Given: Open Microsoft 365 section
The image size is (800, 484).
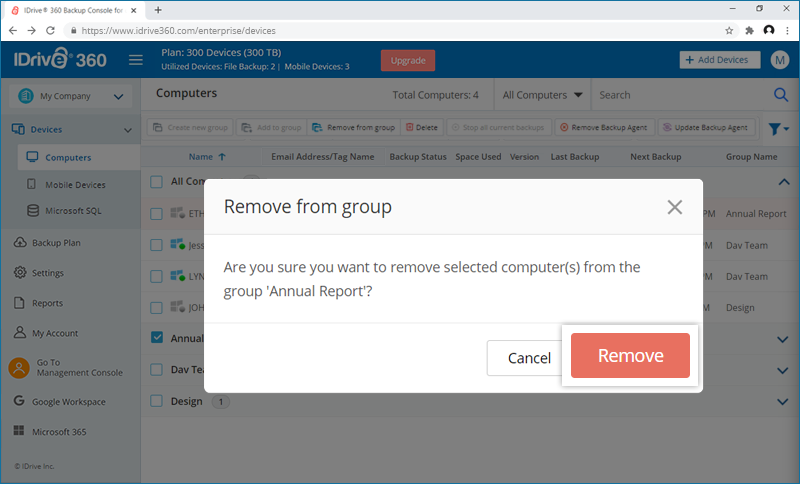Looking at the screenshot, I should pyautogui.click(x=59, y=432).
